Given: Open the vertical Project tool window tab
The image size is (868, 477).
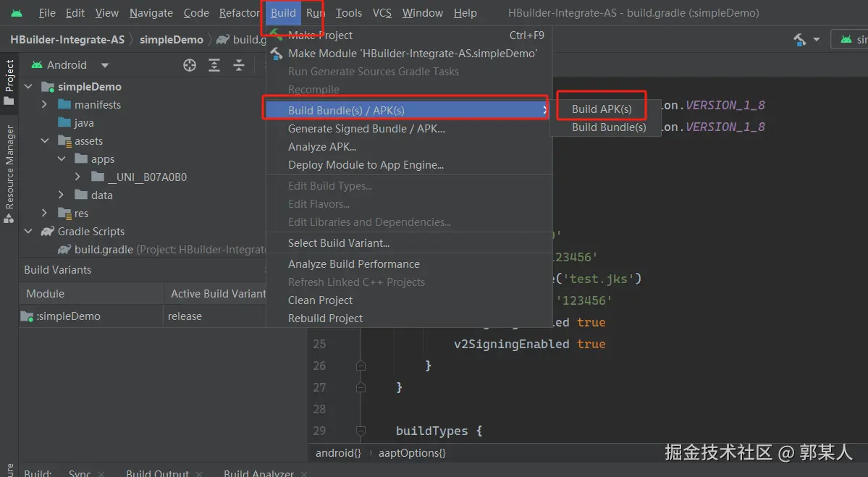Looking at the screenshot, I should click(9, 83).
